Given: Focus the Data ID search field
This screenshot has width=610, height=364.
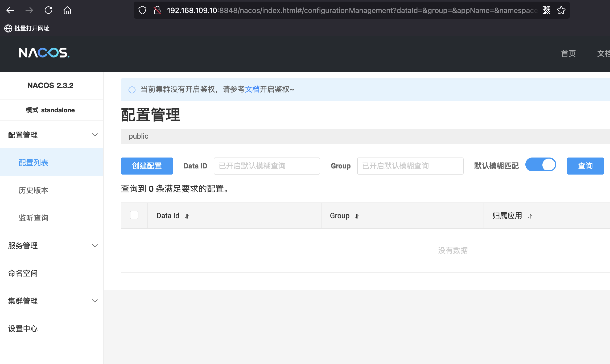Looking at the screenshot, I should tap(267, 166).
